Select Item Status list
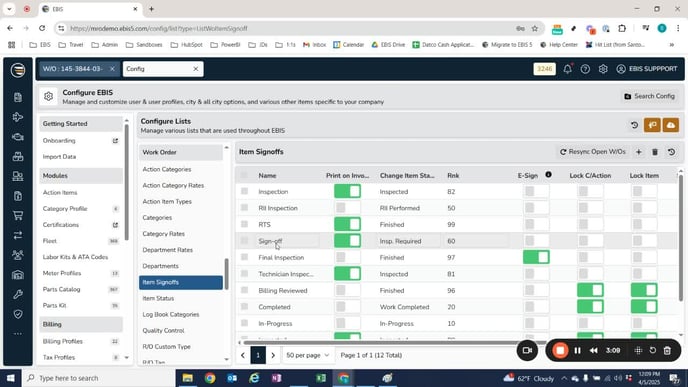This screenshot has height=387, width=688. coord(158,298)
